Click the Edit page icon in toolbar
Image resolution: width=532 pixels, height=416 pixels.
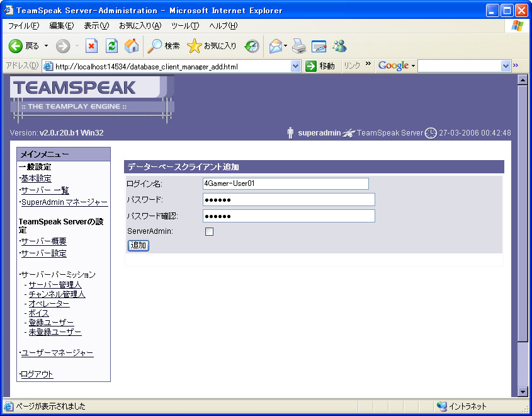pyautogui.click(x=319, y=46)
